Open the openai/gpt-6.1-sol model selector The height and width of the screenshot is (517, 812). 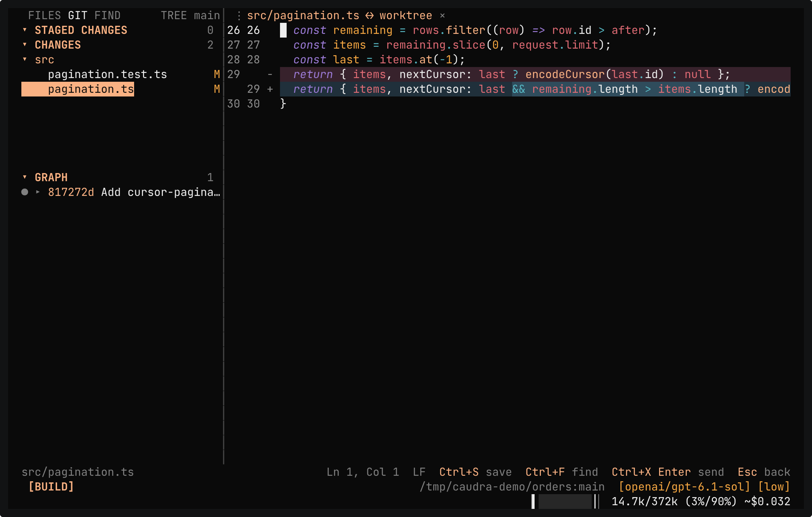[685, 487]
